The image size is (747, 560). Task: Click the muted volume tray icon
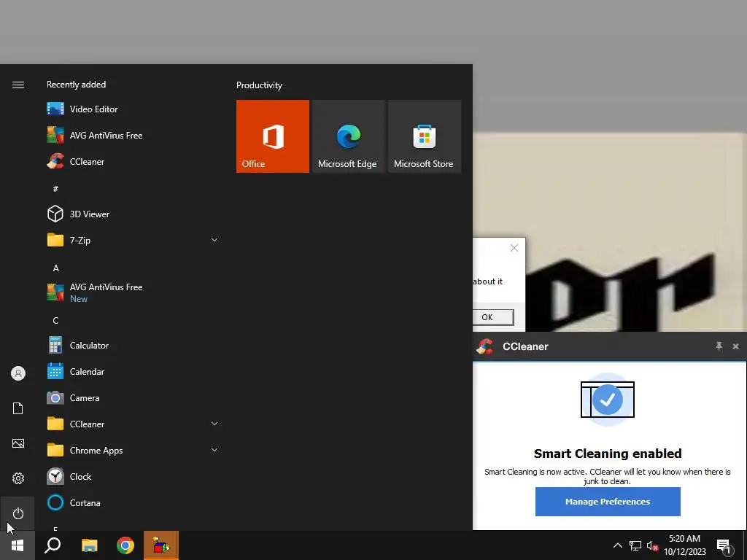(x=652, y=545)
